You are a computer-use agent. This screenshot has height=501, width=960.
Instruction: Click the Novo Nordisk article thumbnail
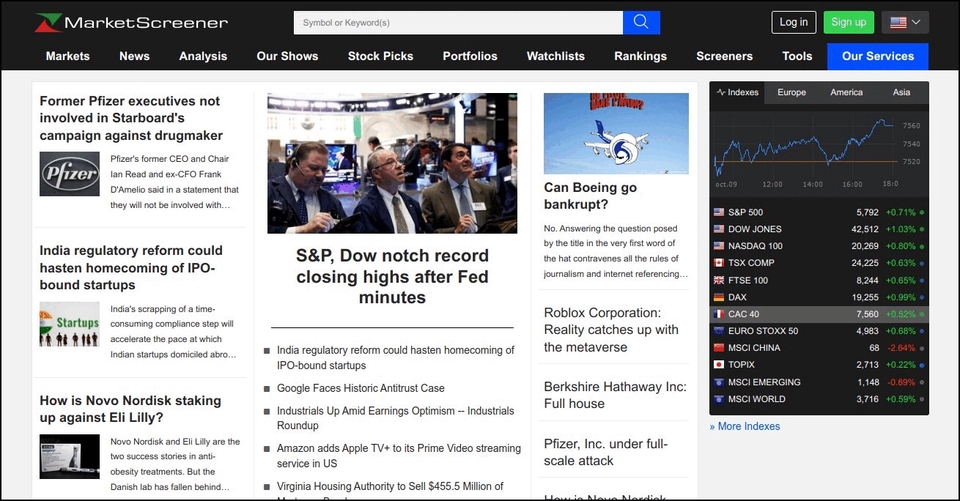70,456
